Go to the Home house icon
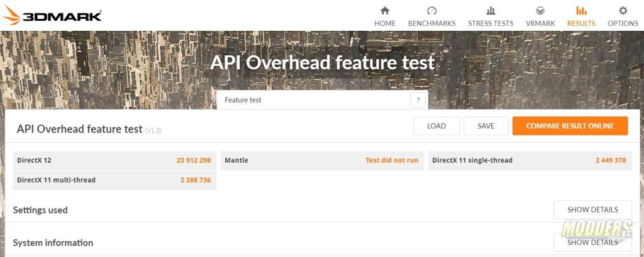644x257 pixels. point(385,11)
